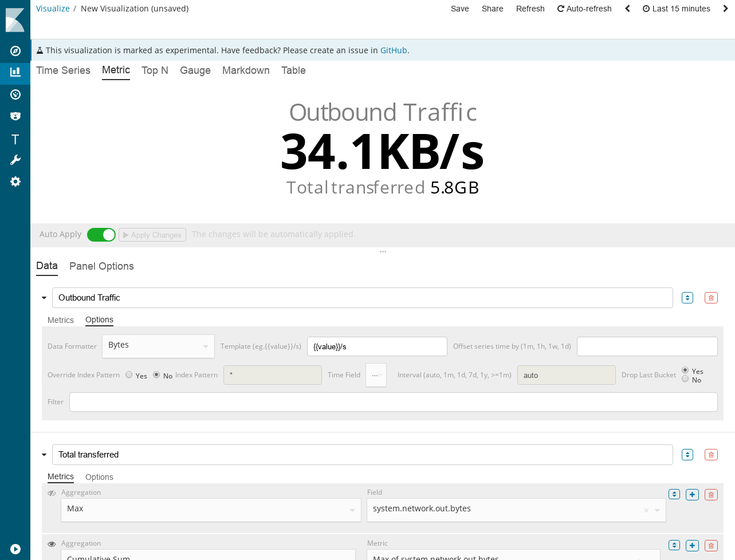Add a metric with the plus icon beside Max aggregation
735x560 pixels.
(692, 495)
